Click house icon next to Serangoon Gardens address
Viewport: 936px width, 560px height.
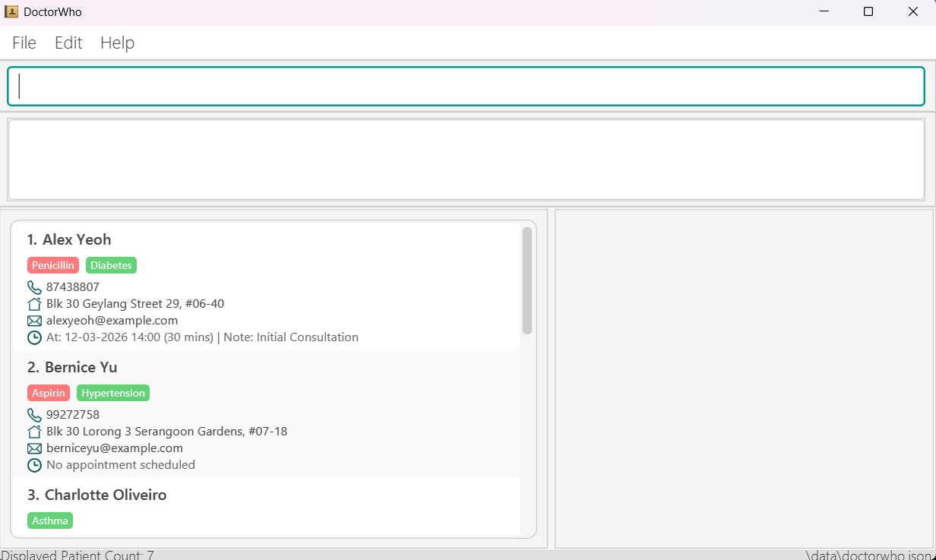coord(34,432)
